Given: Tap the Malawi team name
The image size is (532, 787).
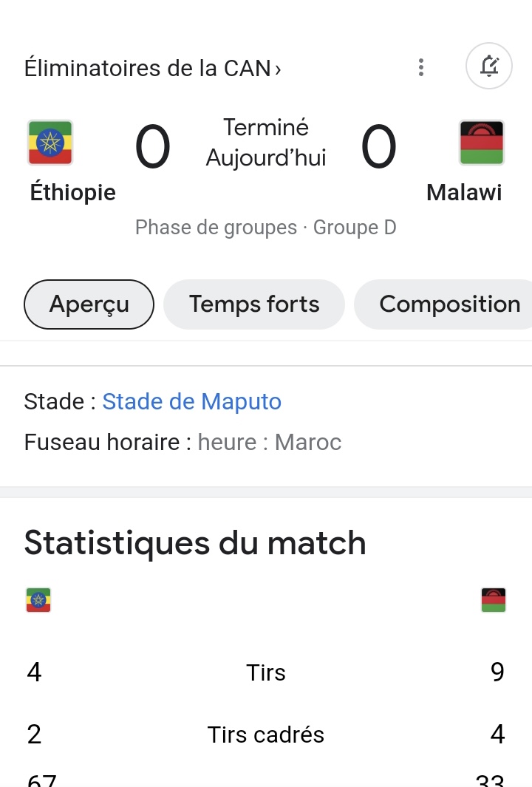Looking at the screenshot, I should [x=464, y=193].
